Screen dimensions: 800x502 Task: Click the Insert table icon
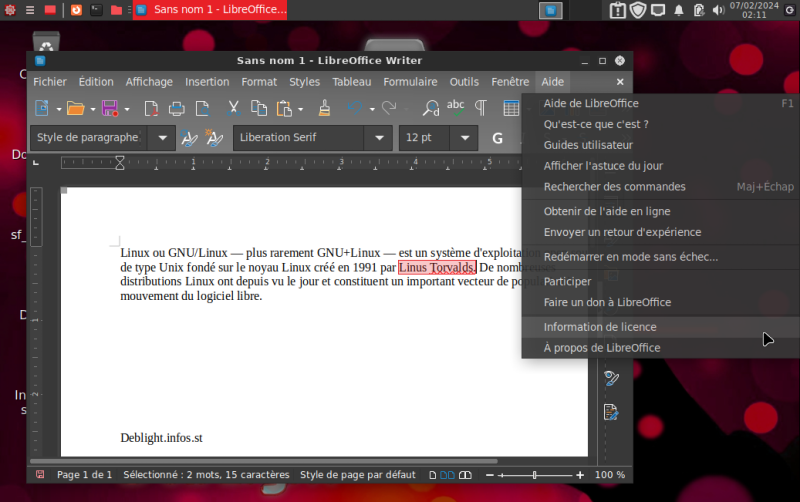click(511, 108)
